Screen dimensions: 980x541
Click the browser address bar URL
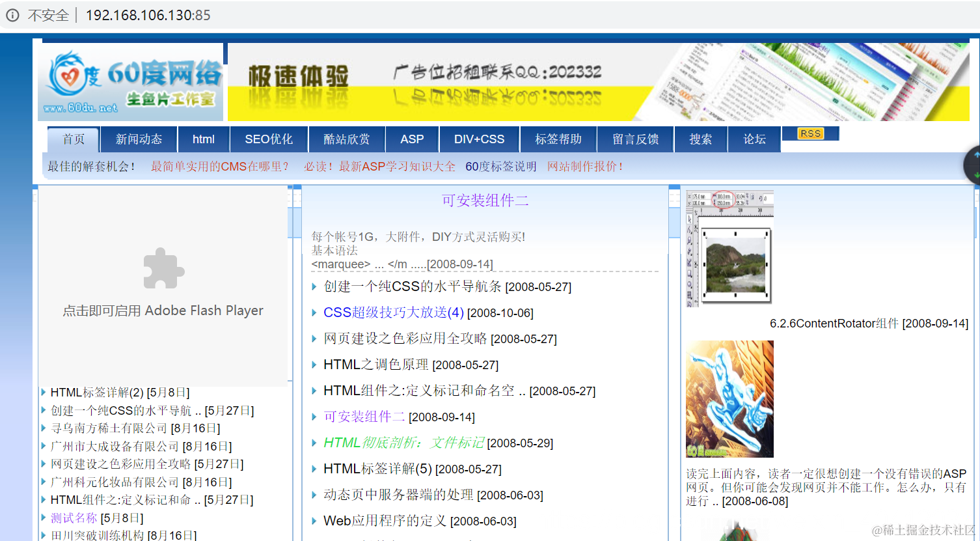coord(148,14)
